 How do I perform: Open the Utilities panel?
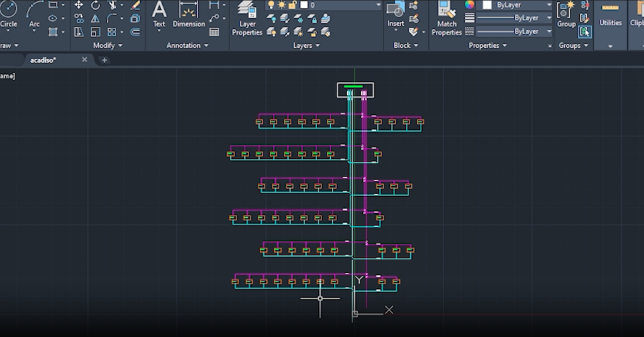610,18
